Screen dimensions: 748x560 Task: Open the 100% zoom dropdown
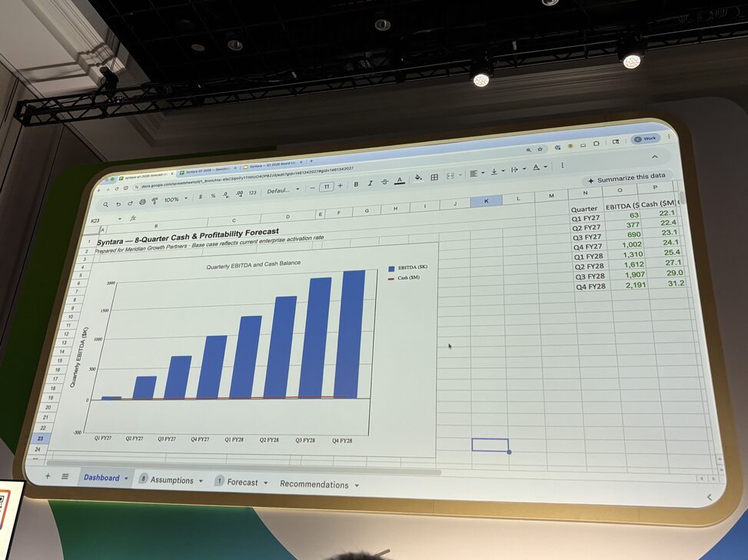tap(175, 199)
